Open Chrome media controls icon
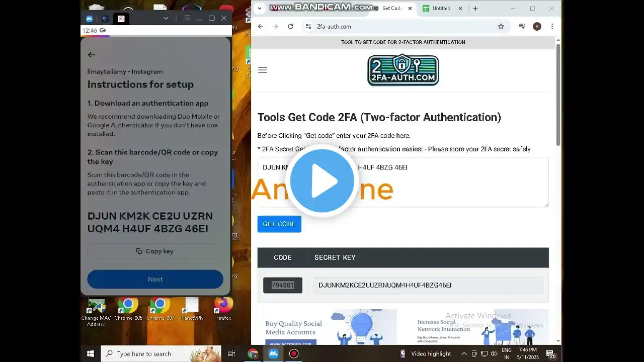This screenshot has width=644, height=362. pos(522,27)
